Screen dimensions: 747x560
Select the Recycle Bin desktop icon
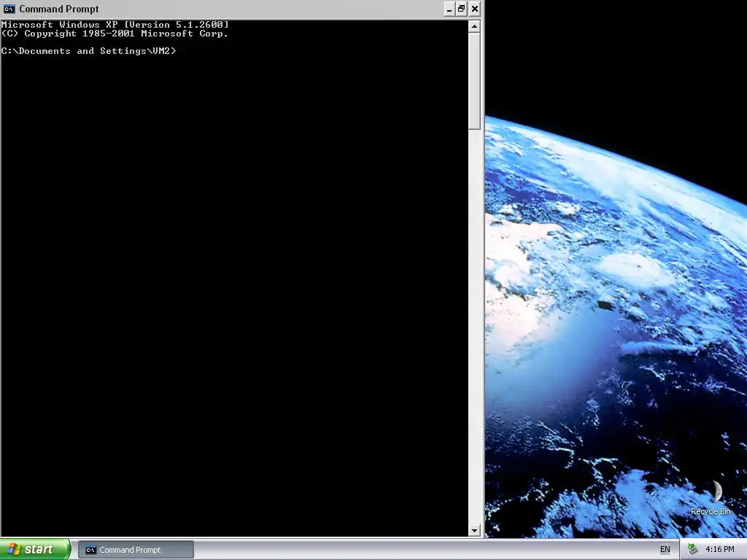click(711, 498)
